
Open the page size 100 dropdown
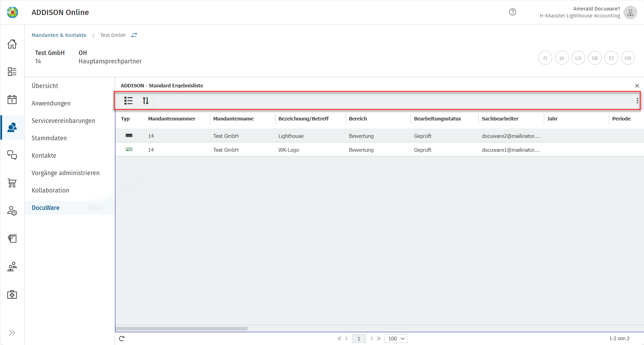[396, 338]
